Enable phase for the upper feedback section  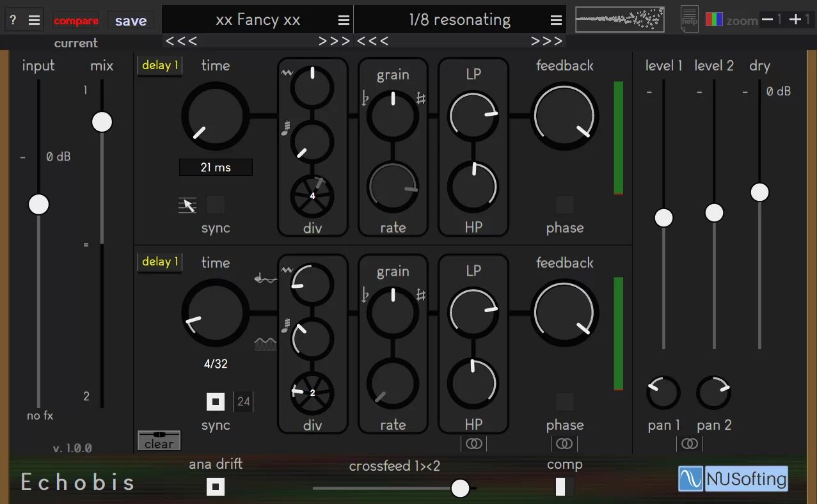[564, 205]
